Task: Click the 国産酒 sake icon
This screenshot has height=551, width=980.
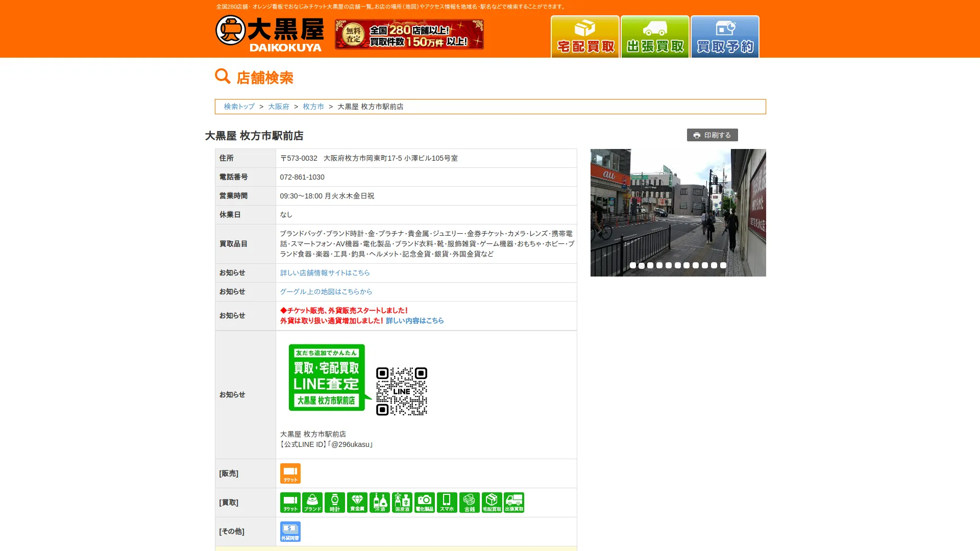Action: (402, 503)
